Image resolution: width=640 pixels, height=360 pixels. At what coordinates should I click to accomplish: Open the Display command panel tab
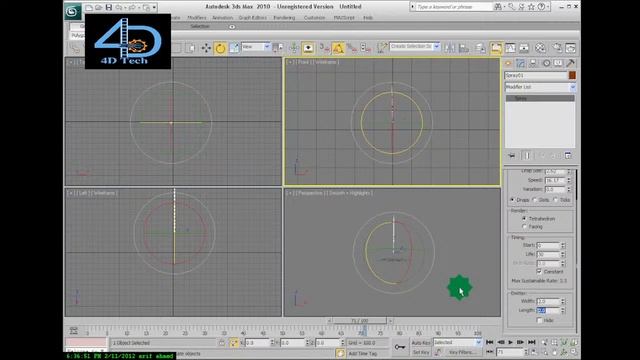click(558, 63)
